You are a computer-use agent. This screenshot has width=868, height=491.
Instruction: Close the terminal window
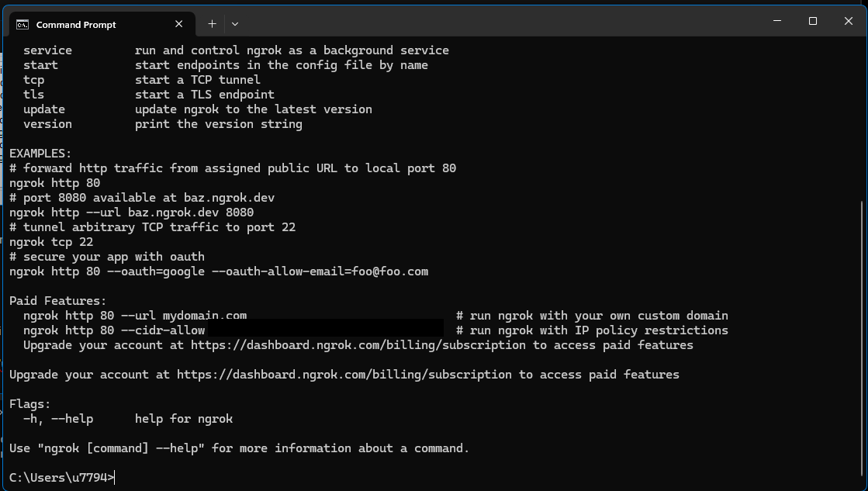click(x=848, y=21)
